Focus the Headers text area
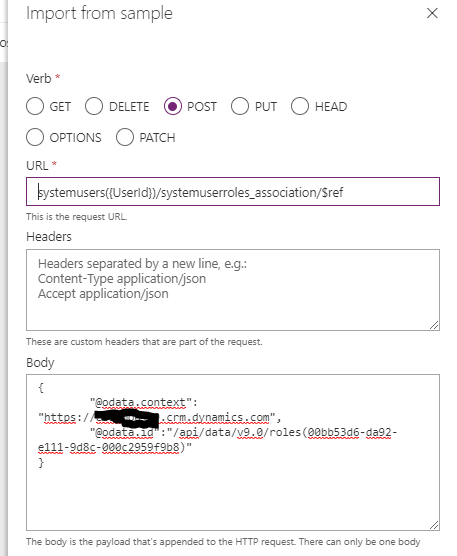This screenshot has width=457, height=556. (x=233, y=290)
